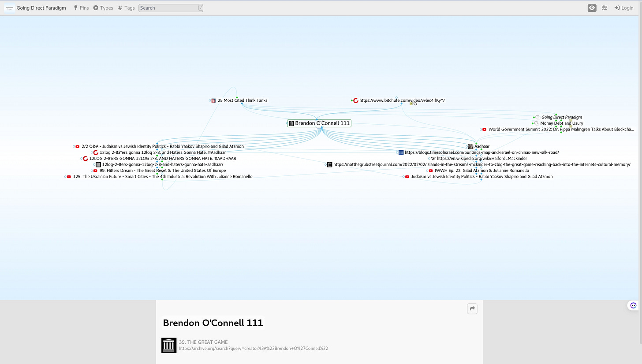
Task: Click the blue timesofisrael.com node icon
Action: pos(401,152)
